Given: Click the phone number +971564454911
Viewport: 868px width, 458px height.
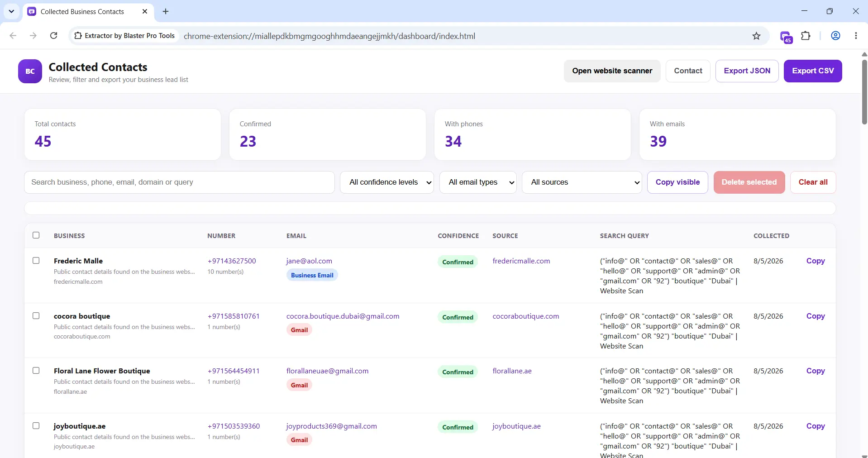Looking at the screenshot, I should tap(234, 371).
